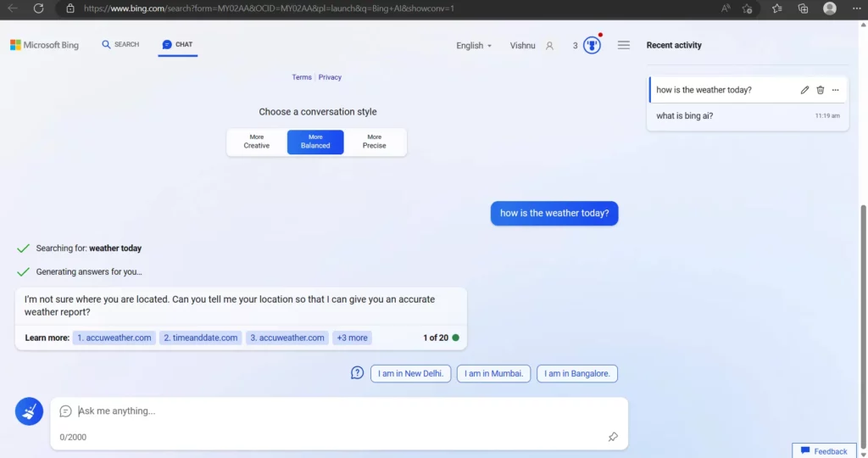Select More Precise conversation style
Viewport: 868px width, 458px height.
pyautogui.click(x=374, y=142)
